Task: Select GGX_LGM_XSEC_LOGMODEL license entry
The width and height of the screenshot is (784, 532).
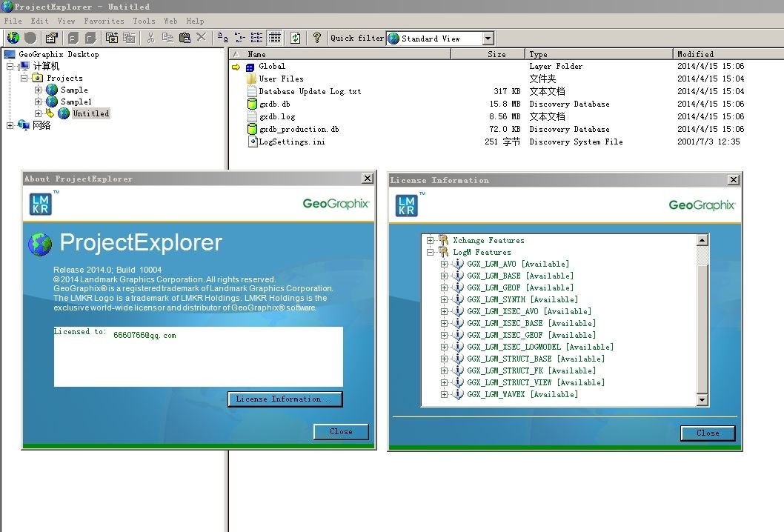Action: click(540, 347)
